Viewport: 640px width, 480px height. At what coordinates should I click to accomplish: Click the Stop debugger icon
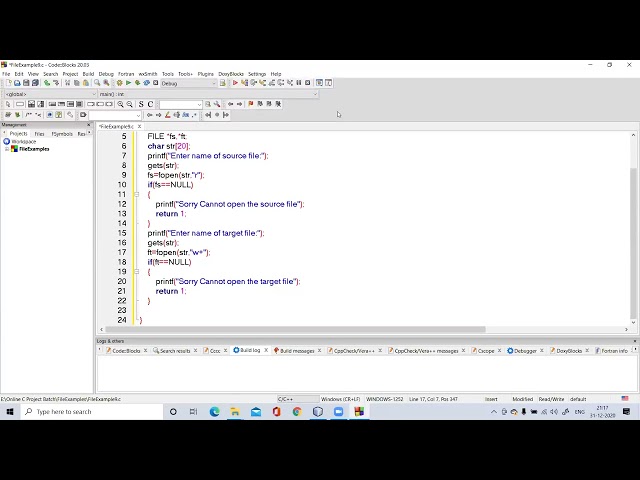point(308,83)
